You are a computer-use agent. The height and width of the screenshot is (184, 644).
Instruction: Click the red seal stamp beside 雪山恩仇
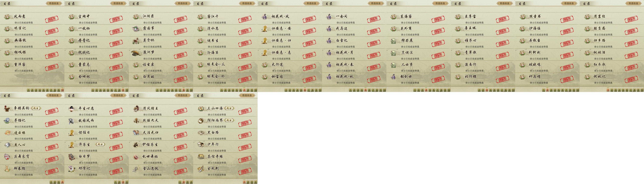(x=181, y=172)
